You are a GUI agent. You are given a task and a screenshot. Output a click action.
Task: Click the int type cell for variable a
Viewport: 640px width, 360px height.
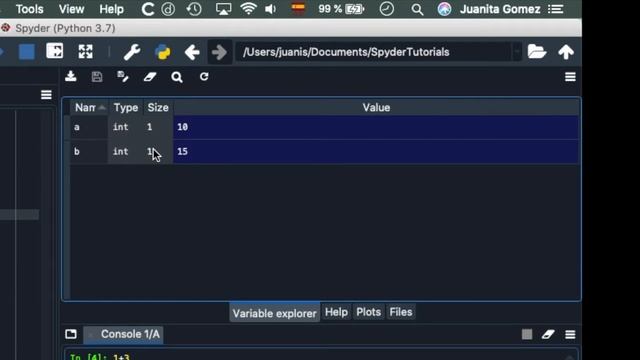coord(125,127)
